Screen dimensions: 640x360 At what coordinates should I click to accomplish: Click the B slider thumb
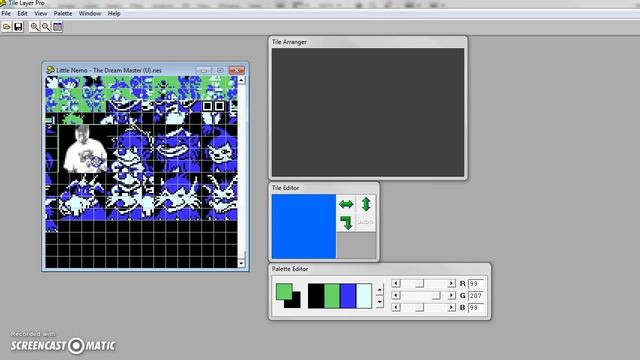(x=419, y=307)
